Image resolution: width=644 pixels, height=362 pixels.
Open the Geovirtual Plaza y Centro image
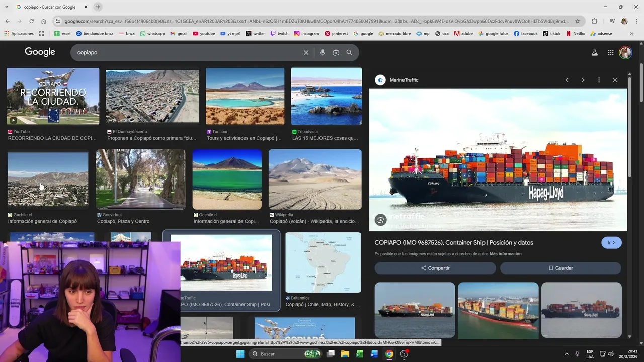tap(140, 179)
